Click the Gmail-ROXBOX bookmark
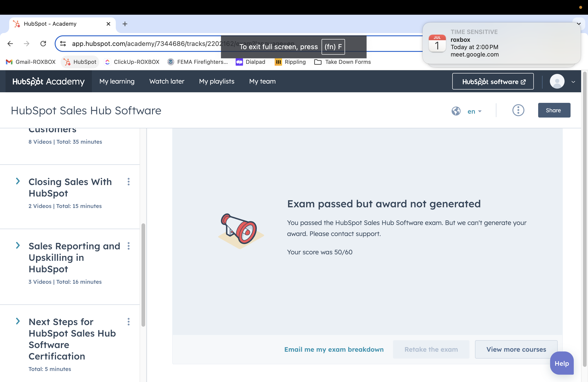This screenshot has height=382, width=588. point(30,62)
